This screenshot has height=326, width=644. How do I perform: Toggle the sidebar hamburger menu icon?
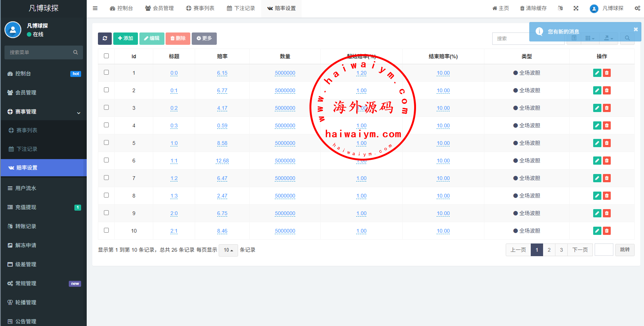95,8
